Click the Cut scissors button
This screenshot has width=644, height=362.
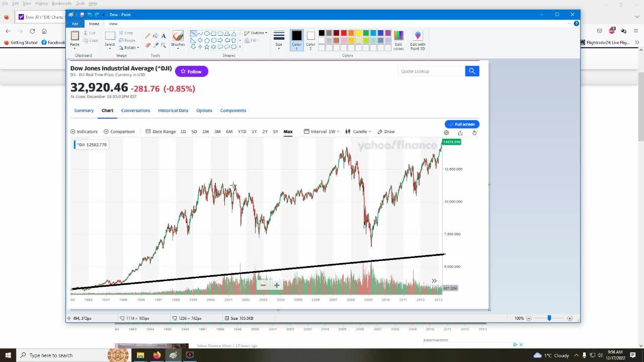pyautogui.click(x=90, y=33)
